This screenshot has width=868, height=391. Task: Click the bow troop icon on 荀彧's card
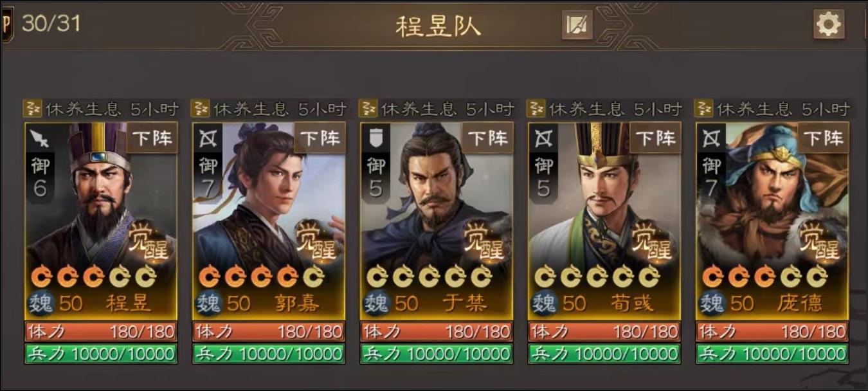click(544, 138)
